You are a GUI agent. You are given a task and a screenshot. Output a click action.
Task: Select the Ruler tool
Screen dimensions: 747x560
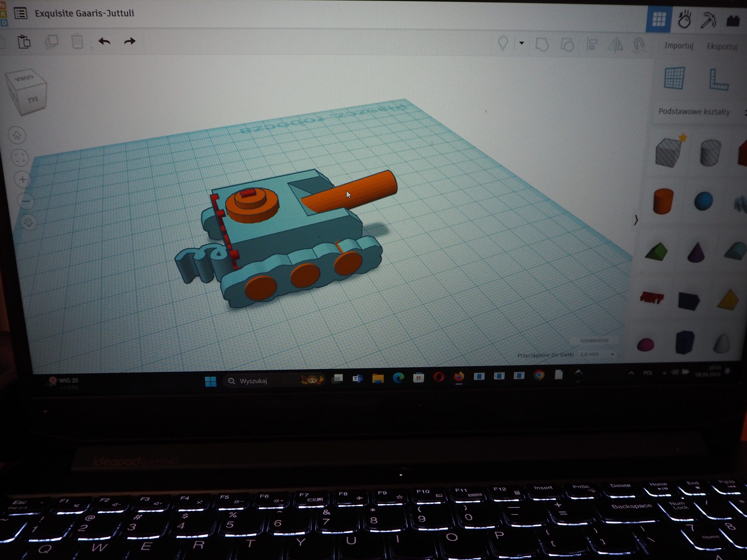(x=718, y=80)
